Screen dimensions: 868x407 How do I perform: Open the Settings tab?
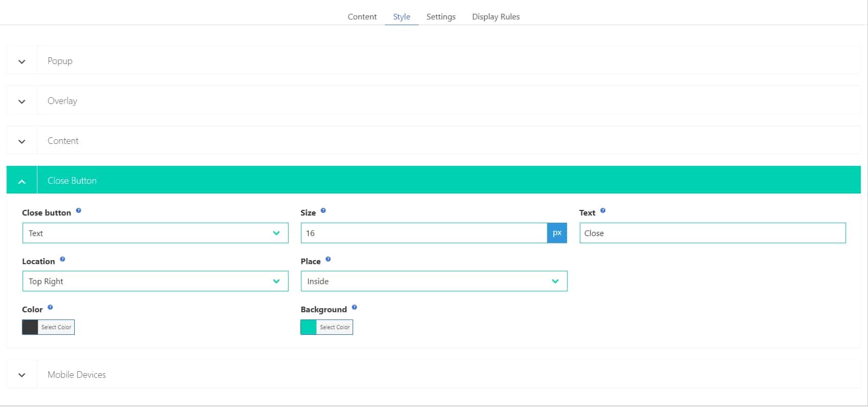[441, 16]
